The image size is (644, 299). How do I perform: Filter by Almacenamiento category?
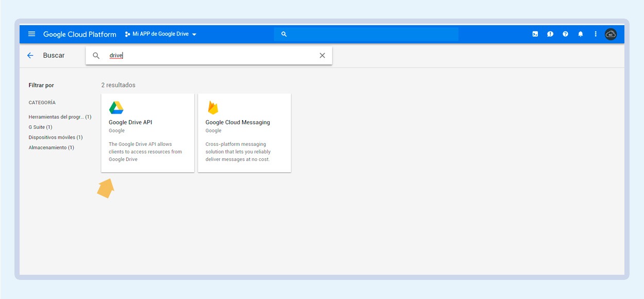[51, 147]
